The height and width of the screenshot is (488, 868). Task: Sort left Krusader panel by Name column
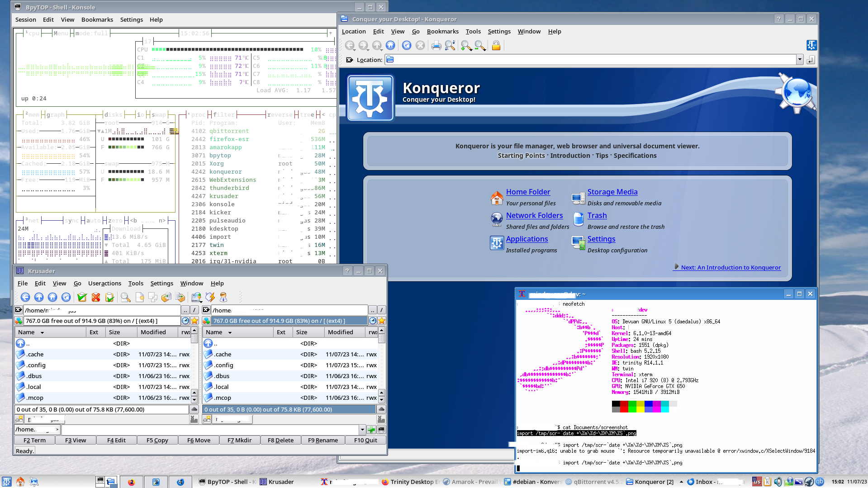[50, 332]
